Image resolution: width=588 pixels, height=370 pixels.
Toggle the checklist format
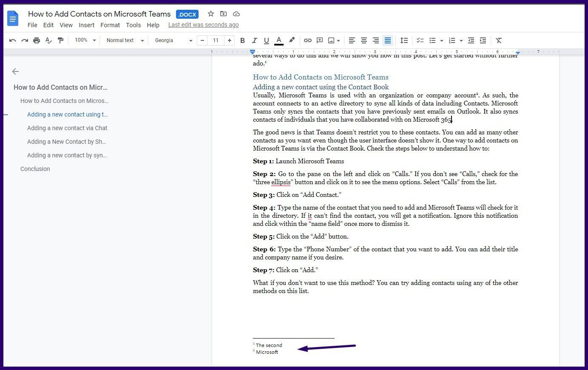click(x=420, y=40)
